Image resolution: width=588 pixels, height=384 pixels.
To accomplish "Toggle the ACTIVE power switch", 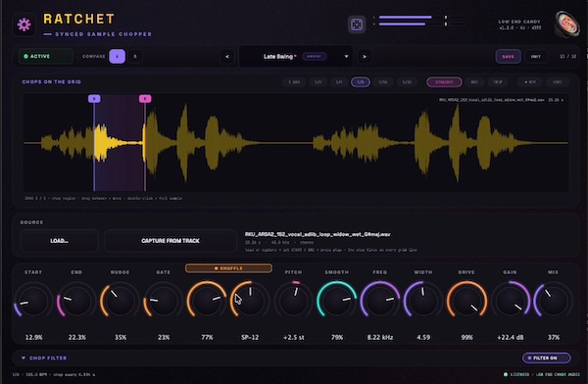I will (x=45, y=56).
